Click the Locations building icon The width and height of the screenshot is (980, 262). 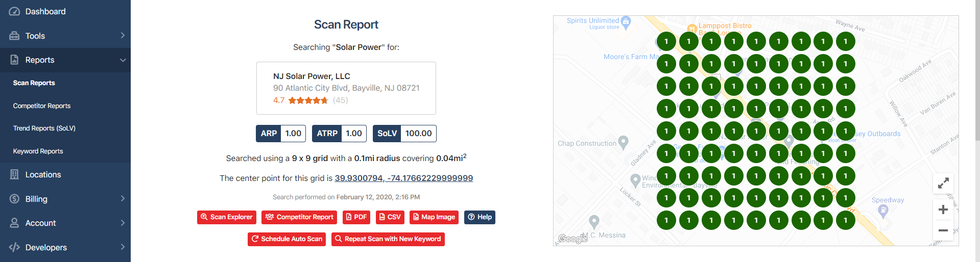click(x=14, y=174)
